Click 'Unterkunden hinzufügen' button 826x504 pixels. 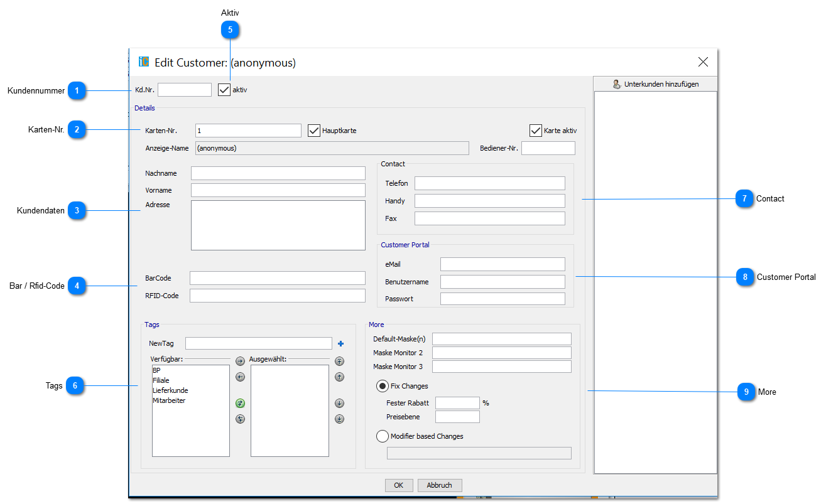click(655, 84)
